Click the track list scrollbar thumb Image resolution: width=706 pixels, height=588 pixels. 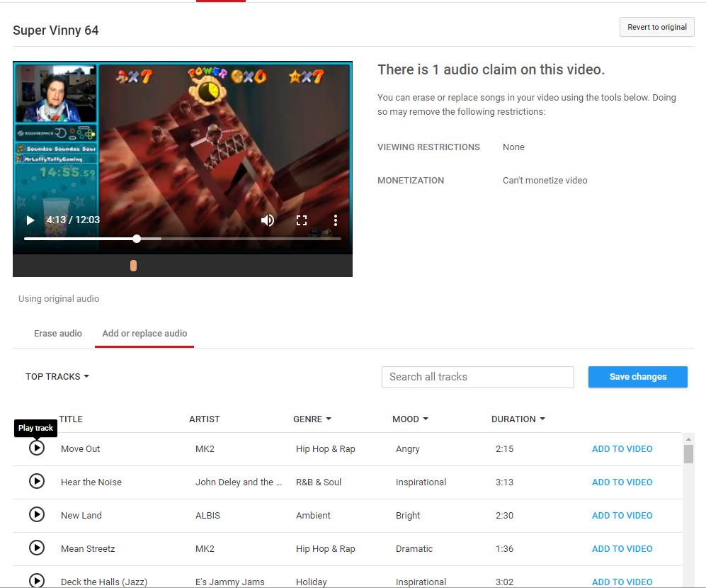(688, 453)
